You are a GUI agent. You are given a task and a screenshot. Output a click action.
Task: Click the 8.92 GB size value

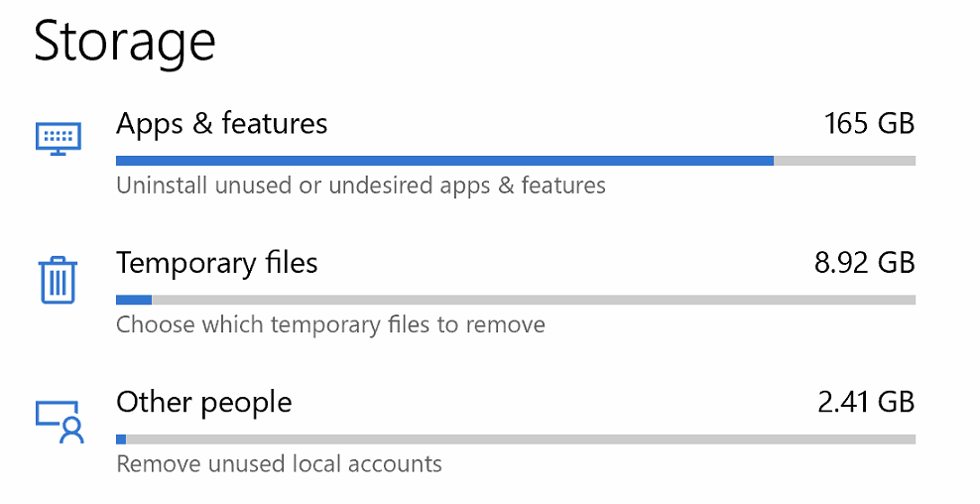pyautogui.click(x=862, y=263)
